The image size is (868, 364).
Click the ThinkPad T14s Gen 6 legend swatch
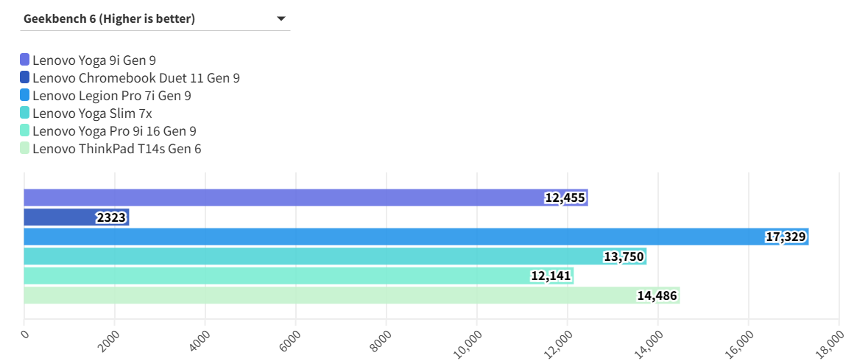coord(25,149)
